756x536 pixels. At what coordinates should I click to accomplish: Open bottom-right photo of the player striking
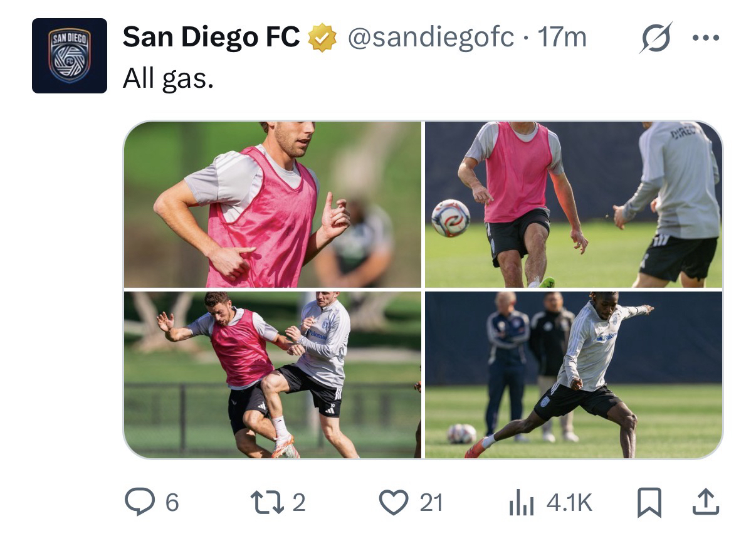pyautogui.click(x=573, y=374)
